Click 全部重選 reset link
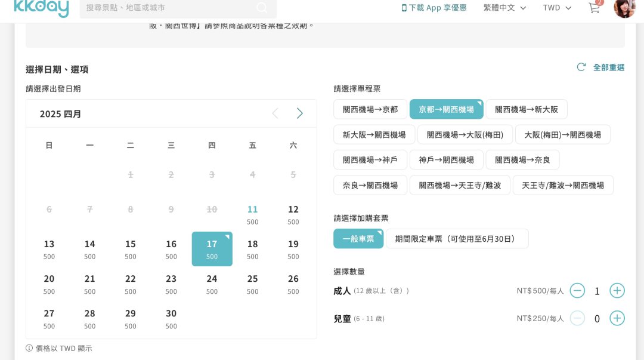 [609, 67]
